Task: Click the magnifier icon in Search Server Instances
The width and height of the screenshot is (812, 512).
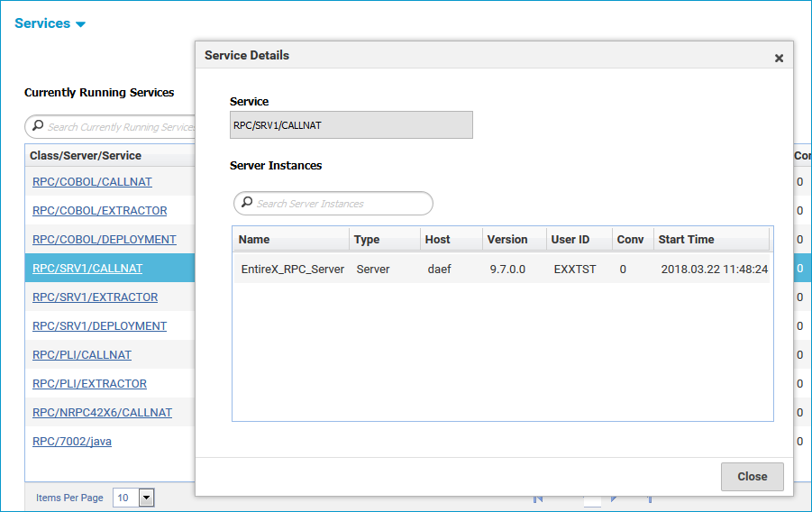Action: tap(247, 202)
